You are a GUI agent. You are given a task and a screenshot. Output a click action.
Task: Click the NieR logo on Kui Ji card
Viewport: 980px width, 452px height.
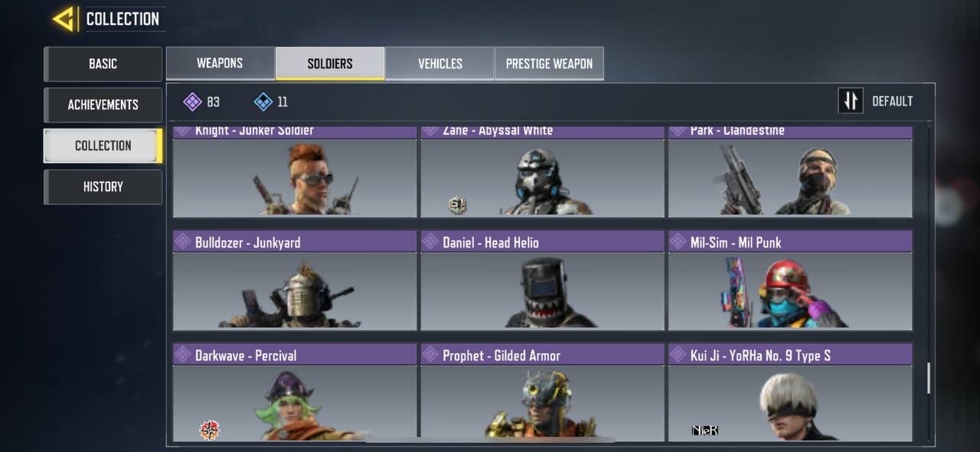pos(705,431)
